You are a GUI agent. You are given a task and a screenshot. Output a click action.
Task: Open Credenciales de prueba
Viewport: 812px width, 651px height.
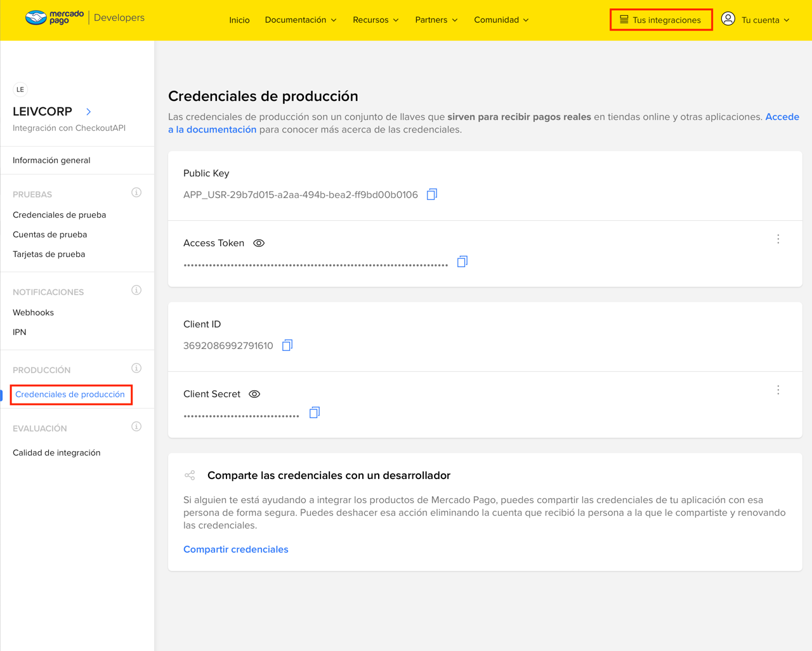coord(60,214)
